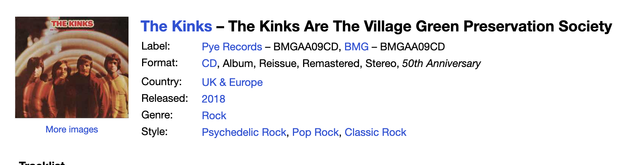Click the Village Green Preservation Society title text
The width and height of the screenshot is (644, 165).
click(420, 26)
